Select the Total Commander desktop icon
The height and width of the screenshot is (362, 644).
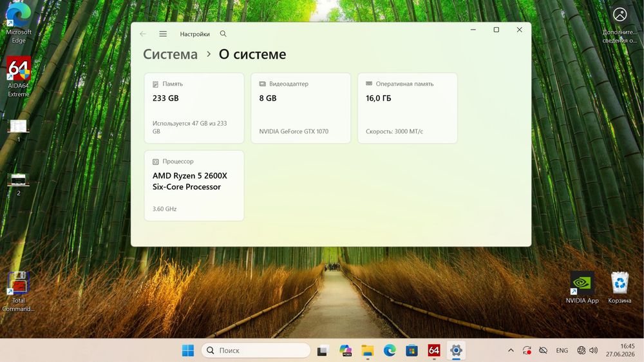point(19,292)
